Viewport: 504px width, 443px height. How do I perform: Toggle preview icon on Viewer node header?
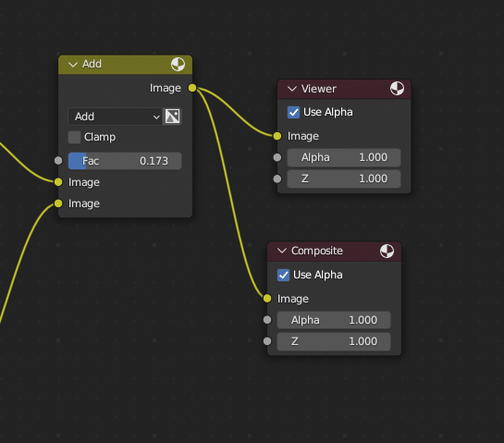click(x=397, y=89)
